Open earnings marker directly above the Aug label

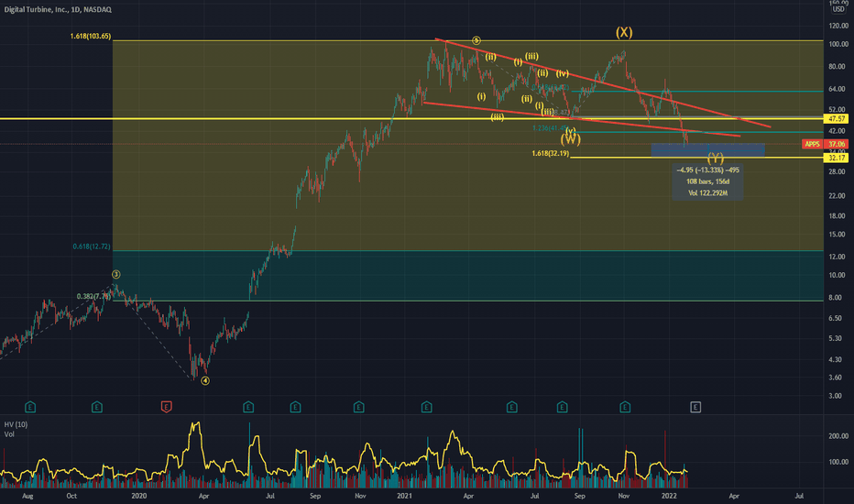30,407
